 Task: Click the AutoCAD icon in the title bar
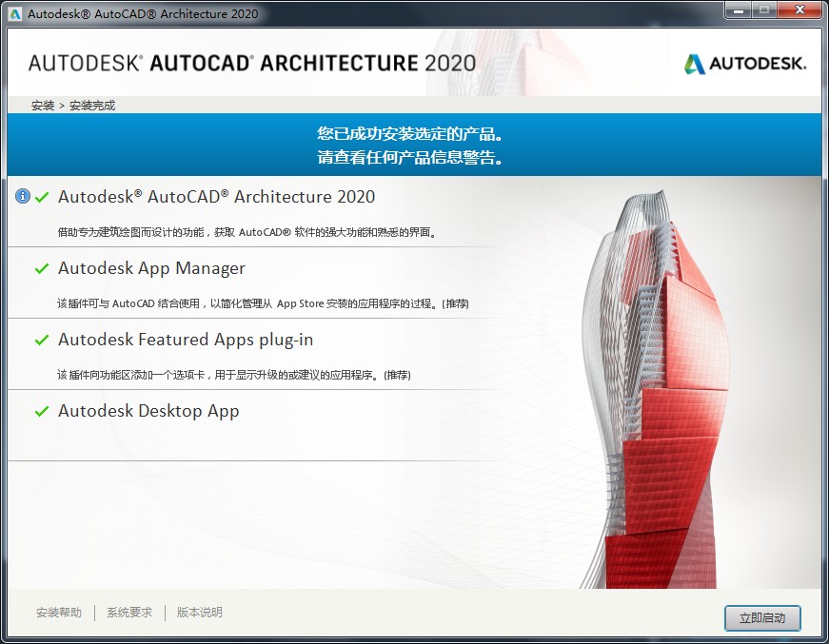[16, 14]
